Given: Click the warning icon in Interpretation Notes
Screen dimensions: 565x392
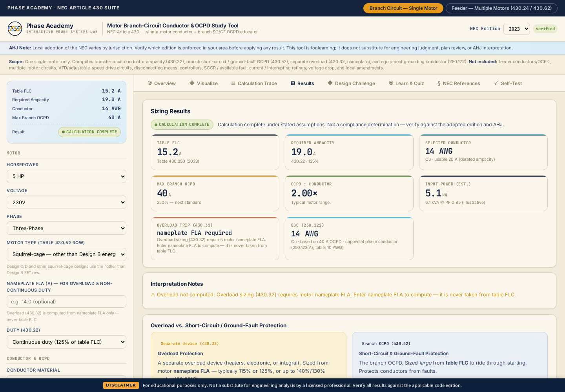Looking at the screenshot, I should pos(153,295).
